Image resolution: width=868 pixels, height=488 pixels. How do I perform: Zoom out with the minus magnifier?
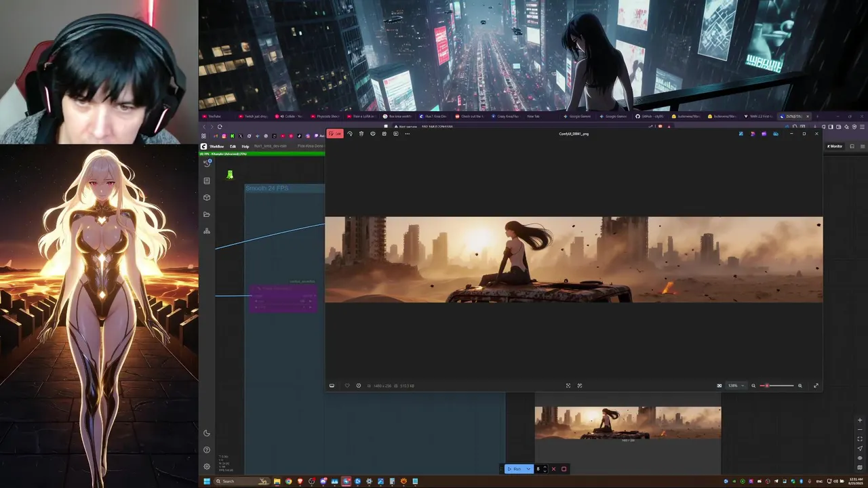753,386
